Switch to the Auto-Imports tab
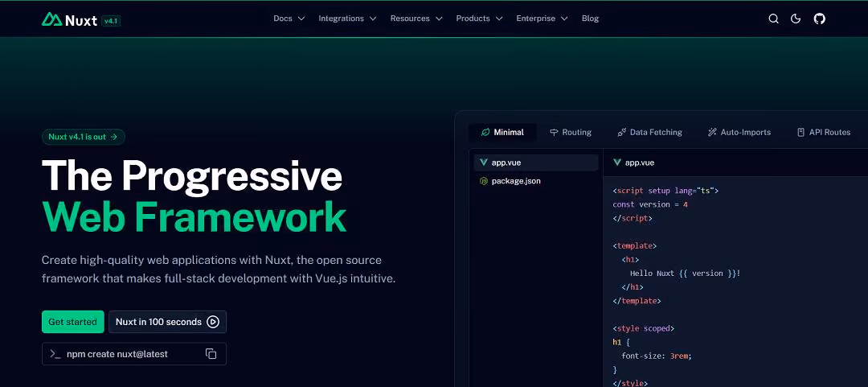The image size is (868, 387). [739, 132]
